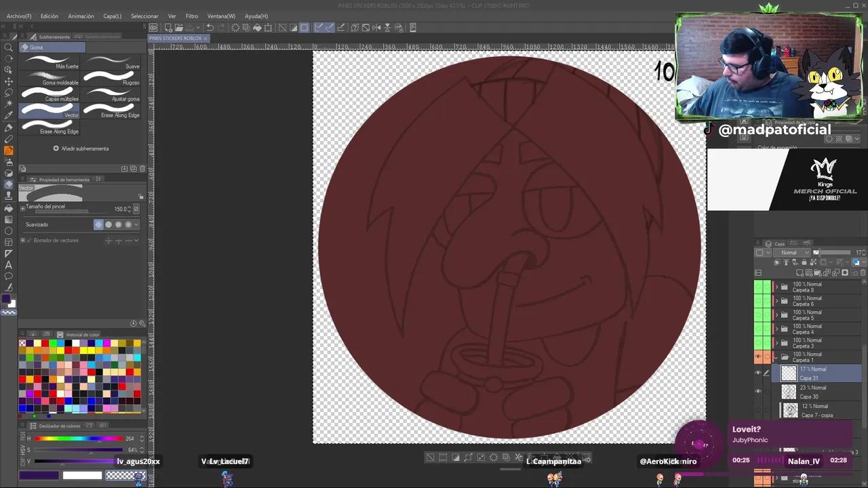The image size is (868, 488).
Task: Select the orange highlighted Brush tool
Action: pos(9,150)
